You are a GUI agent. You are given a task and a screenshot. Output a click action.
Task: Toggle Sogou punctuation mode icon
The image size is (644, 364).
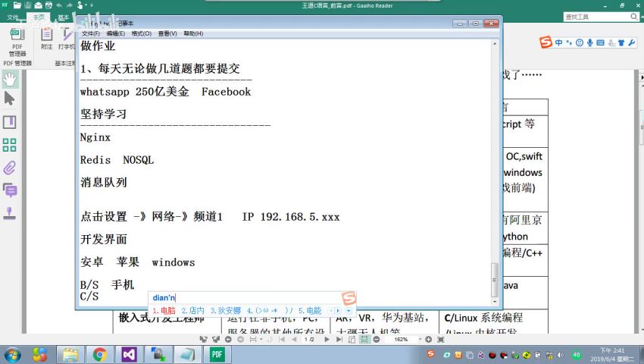click(569, 42)
